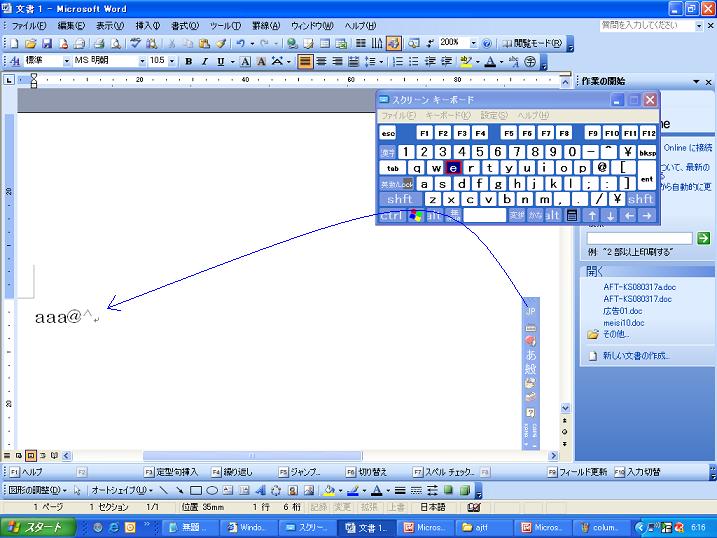Toggle the ctrl key on screen keyboard
Screen dimensions: 717x538
392,215
